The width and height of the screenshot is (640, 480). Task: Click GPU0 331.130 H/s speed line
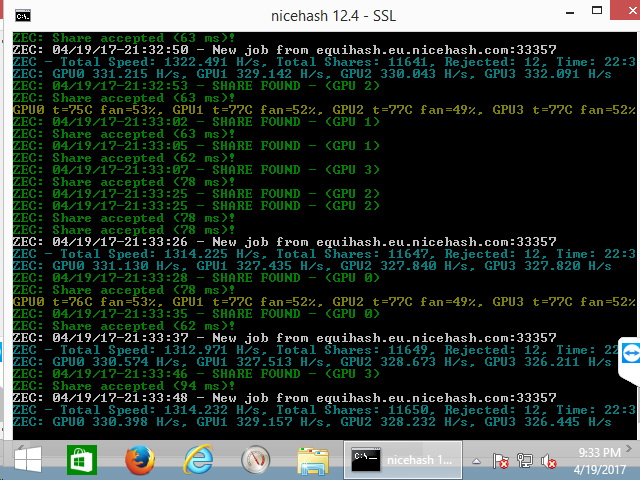312,266
